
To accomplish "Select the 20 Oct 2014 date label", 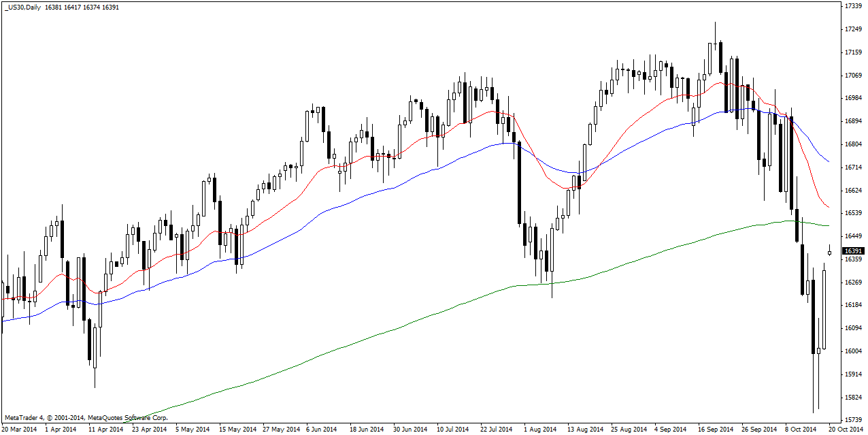I will tap(846, 430).
